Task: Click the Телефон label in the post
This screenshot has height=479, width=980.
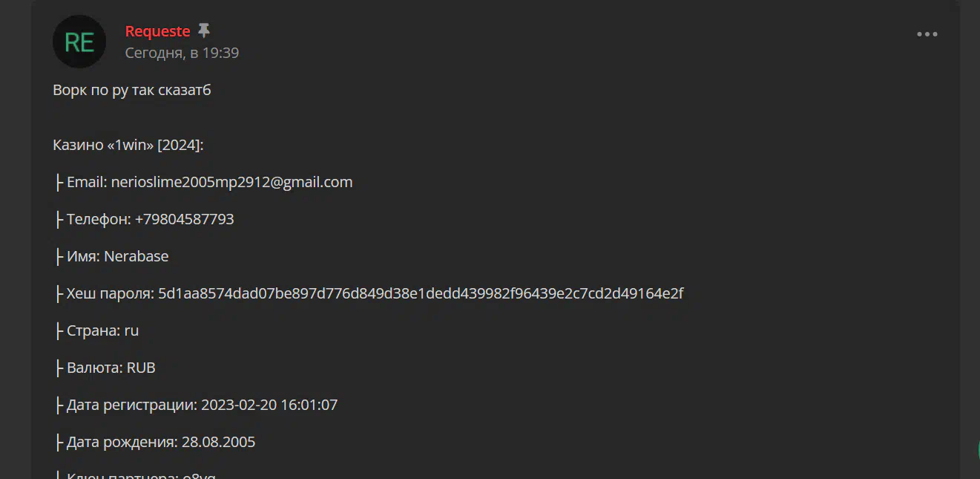Action: click(x=99, y=219)
